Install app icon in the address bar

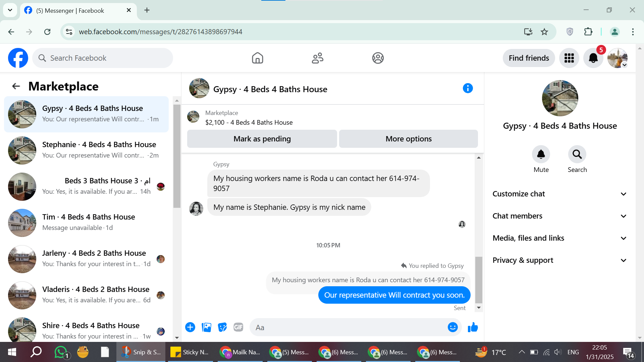pyautogui.click(x=528, y=32)
